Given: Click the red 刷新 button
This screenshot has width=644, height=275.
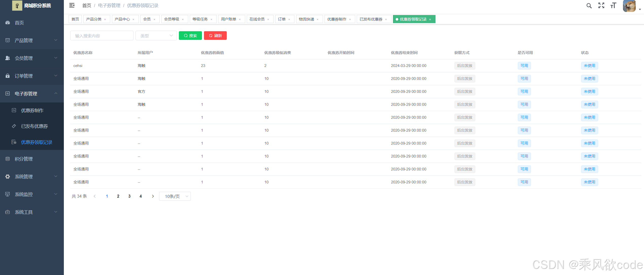Looking at the screenshot, I should pos(215,36).
